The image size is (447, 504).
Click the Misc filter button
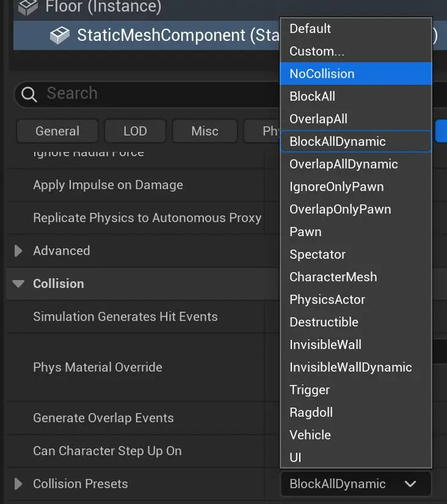(x=205, y=131)
